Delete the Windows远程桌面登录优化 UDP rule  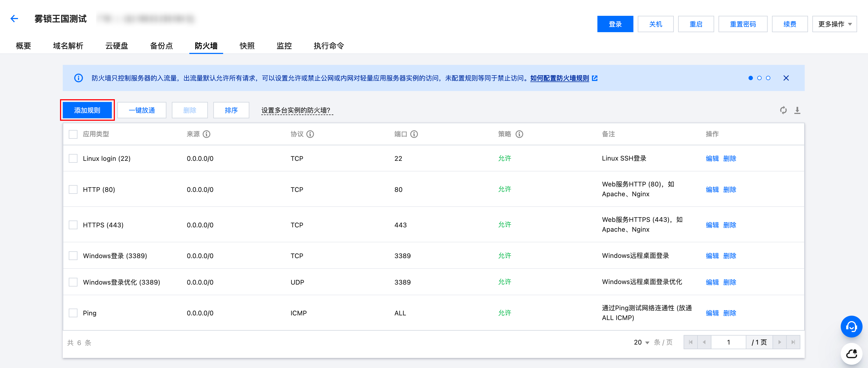[x=729, y=282]
